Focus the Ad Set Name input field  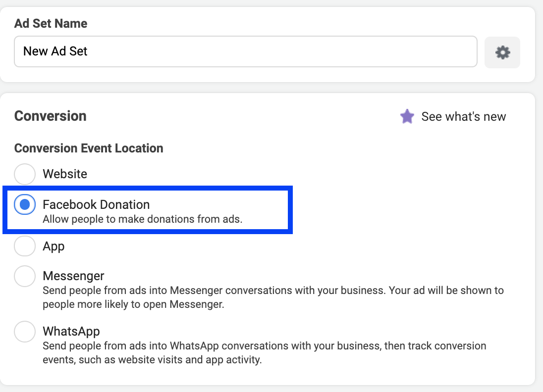tap(246, 51)
